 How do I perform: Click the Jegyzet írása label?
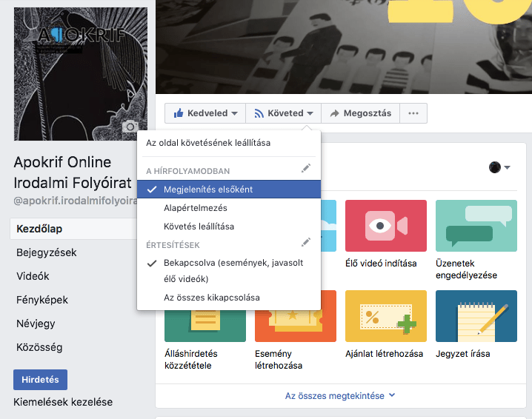pyautogui.click(x=463, y=354)
